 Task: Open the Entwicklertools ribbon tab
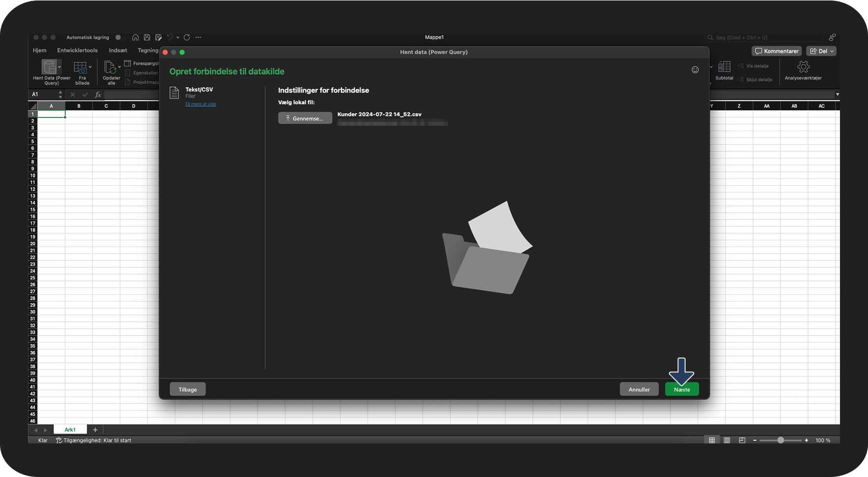click(77, 50)
